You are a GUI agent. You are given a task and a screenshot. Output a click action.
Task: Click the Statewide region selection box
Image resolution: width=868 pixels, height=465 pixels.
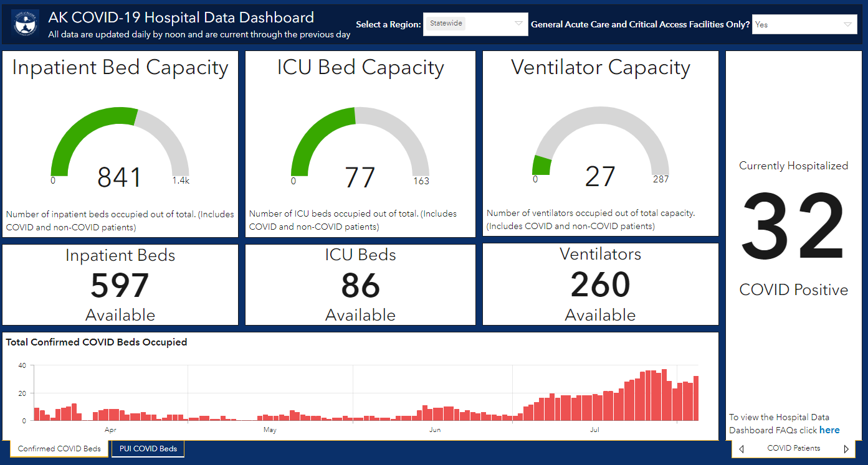tap(475, 24)
